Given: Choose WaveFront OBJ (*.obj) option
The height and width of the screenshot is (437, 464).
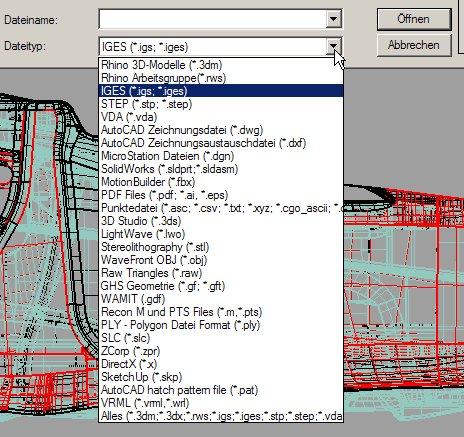Looking at the screenshot, I should (221, 260).
